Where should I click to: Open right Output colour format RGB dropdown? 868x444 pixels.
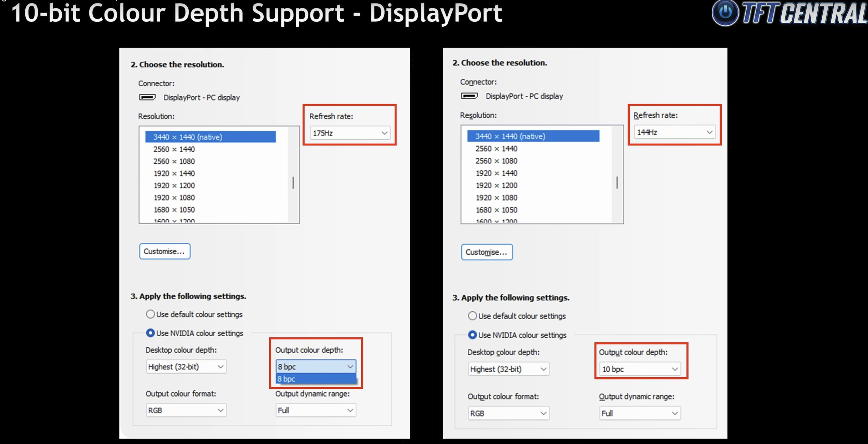coord(508,413)
